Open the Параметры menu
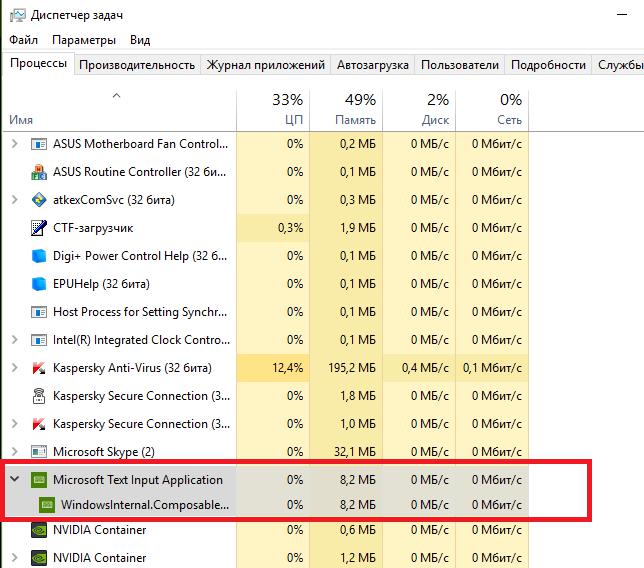This screenshot has width=644, height=568. click(84, 40)
